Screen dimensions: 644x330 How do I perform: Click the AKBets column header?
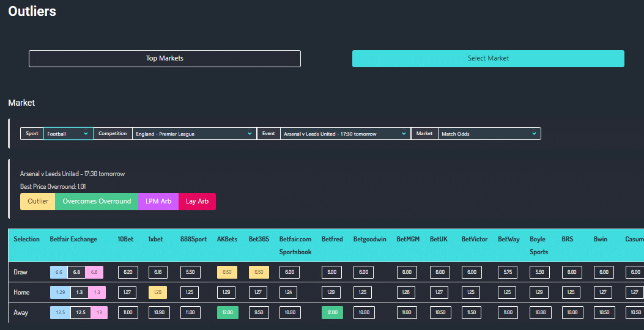[227, 240]
